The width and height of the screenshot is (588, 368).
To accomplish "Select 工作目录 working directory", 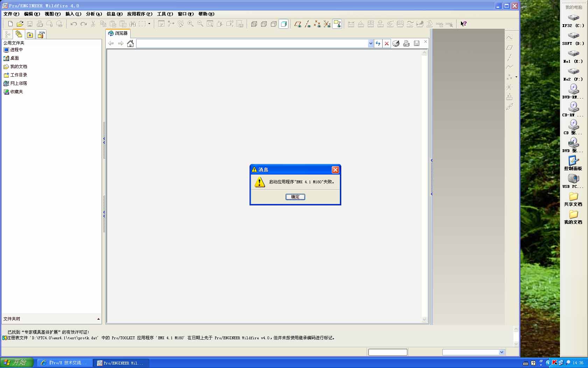I will coord(15,75).
